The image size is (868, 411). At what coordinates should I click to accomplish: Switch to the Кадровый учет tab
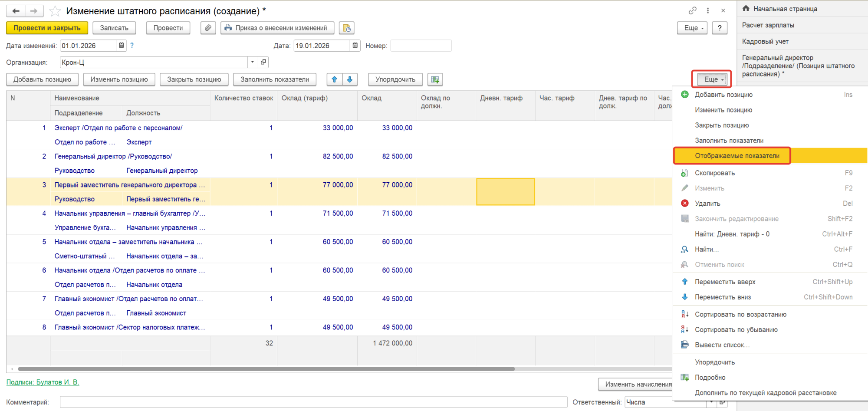pyautogui.click(x=765, y=42)
